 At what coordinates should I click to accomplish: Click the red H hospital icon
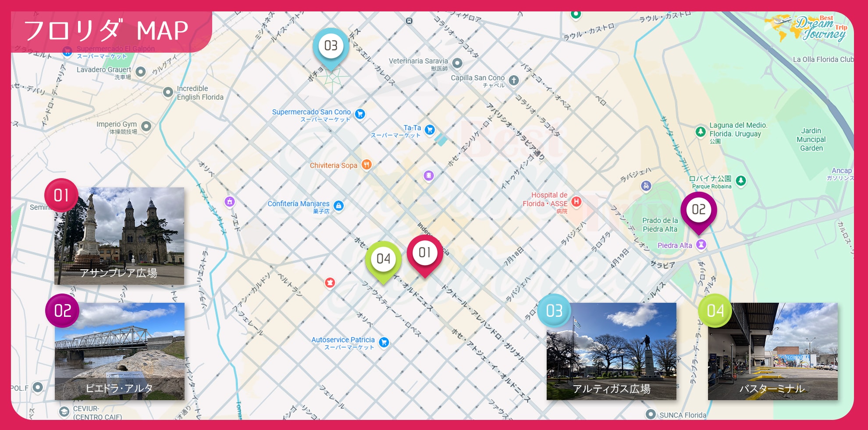(x=576, y=201)
